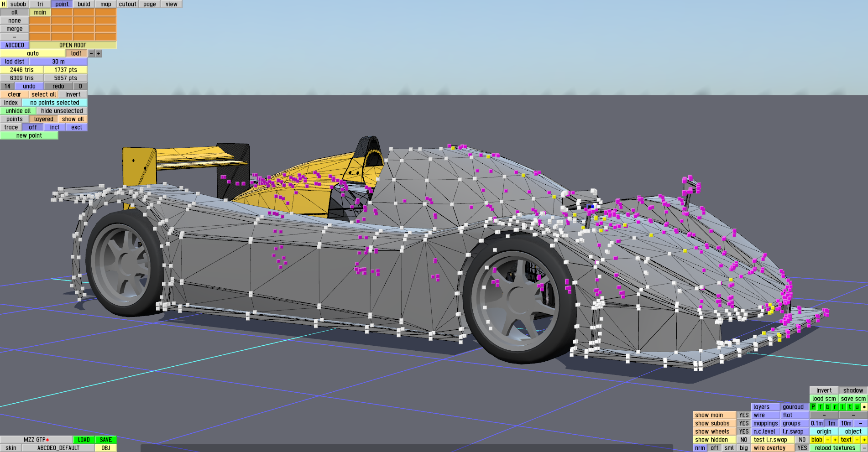Switch shading to flat
Viewport: 868px width, 452px height.
pos(795,415)
